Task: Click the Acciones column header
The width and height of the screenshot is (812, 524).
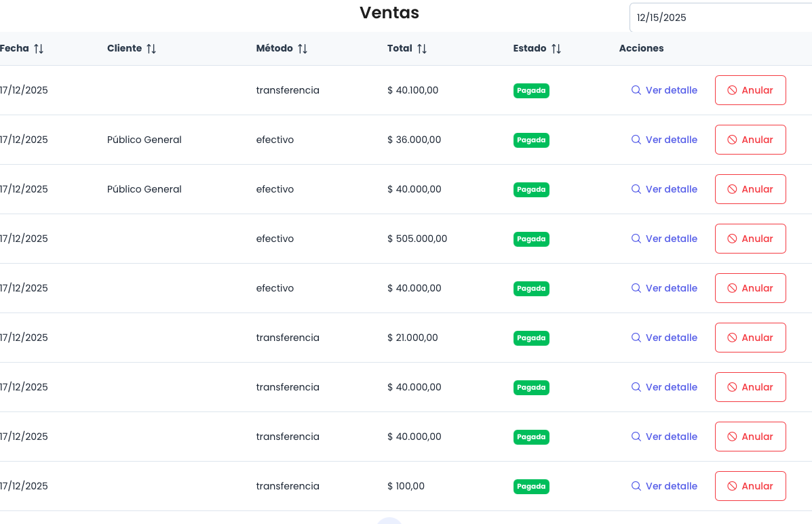Action: point(641,49)
